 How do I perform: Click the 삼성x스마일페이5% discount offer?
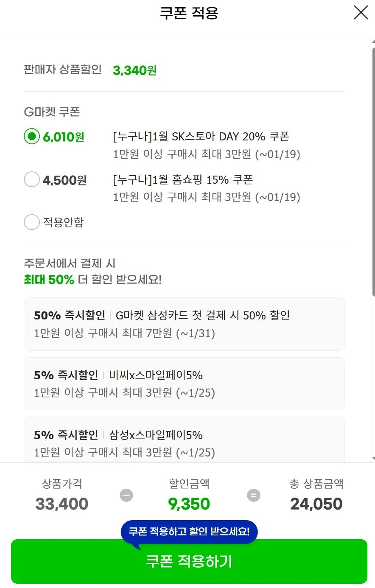coord(184,443)
